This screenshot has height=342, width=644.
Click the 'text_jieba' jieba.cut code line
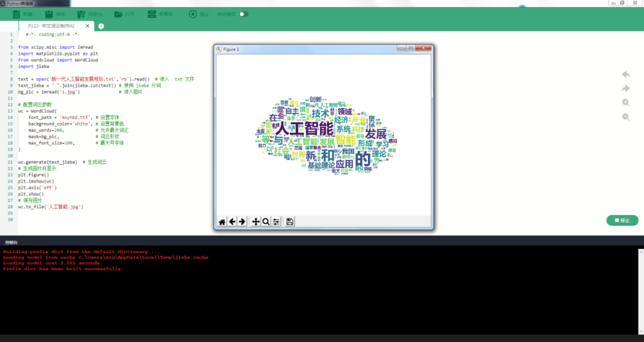point(89,85)
